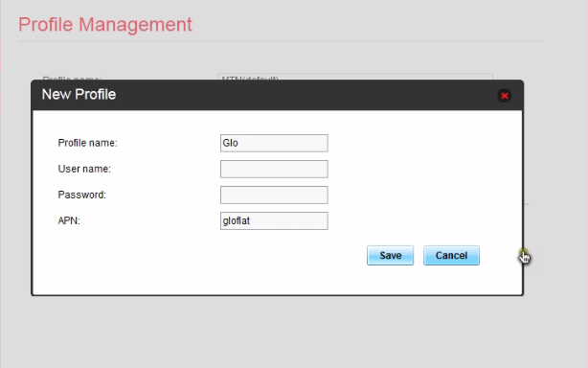Click the 'Password:' label

pyautogui.click(x=81, y=195)
